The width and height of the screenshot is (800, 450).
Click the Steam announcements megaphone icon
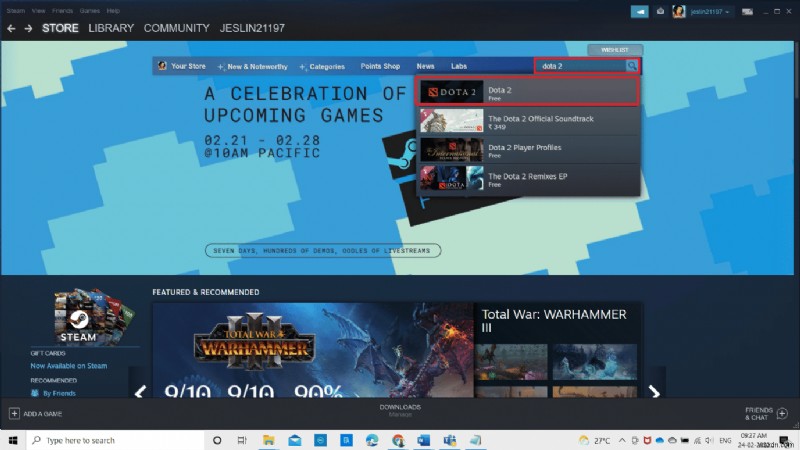pos(639,11)
